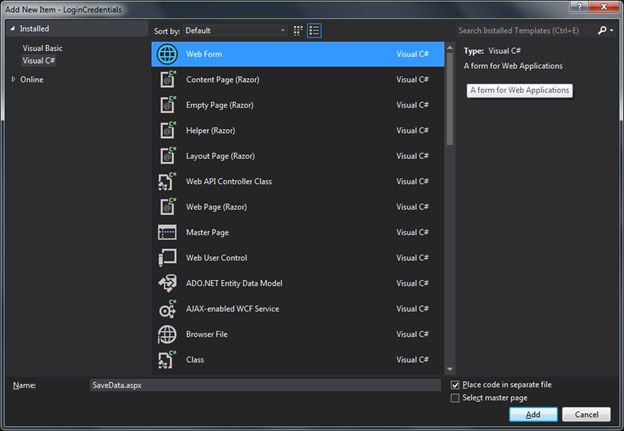Screen dimensions: 624x431
Task: Click the Content Page (Razor) icon
Action: pos(168,79)
